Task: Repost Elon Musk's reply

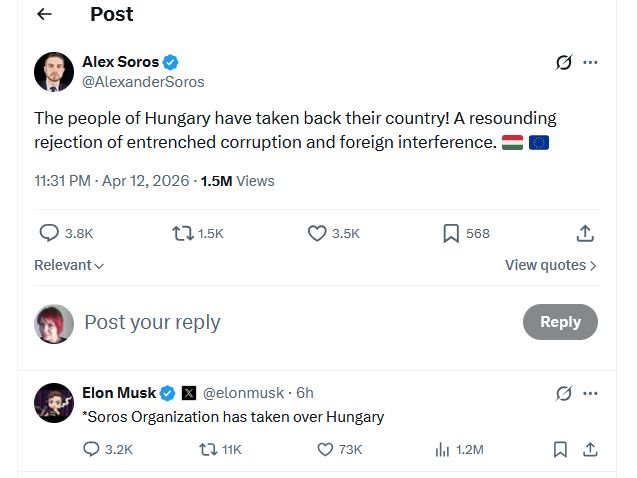Action: tap(208, 450)
